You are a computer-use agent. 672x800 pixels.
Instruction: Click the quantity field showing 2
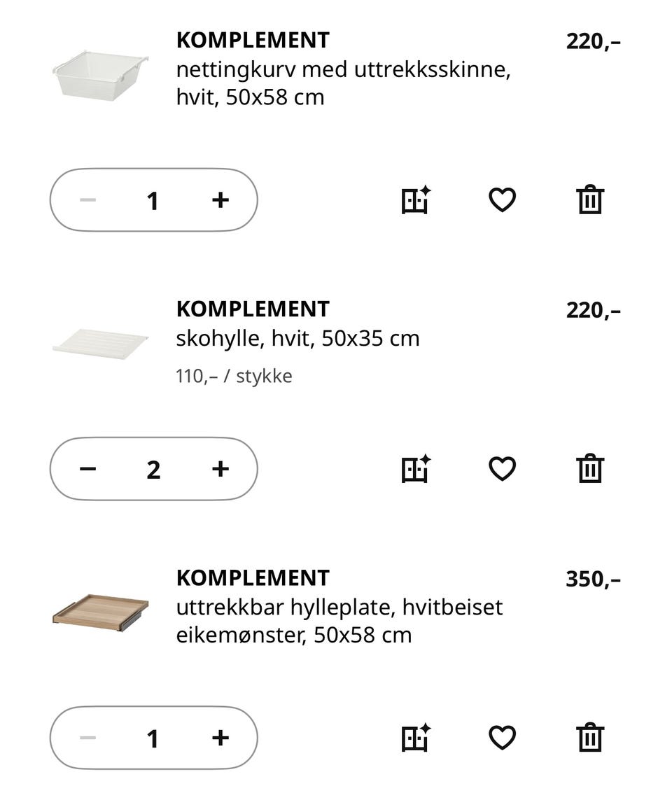tap(153, 470)
